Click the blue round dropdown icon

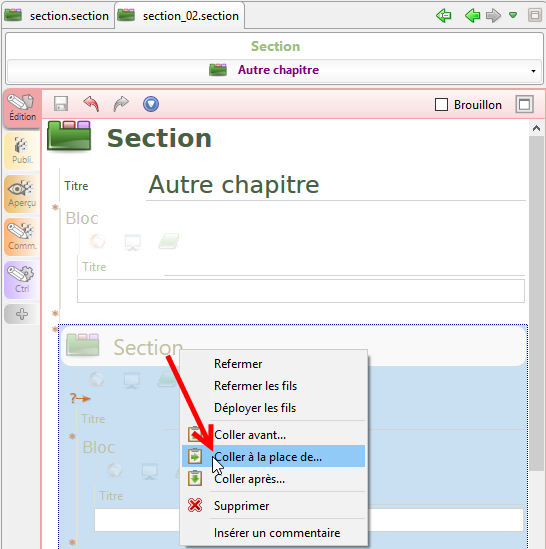pyautogui.click(x=151, y=104)
